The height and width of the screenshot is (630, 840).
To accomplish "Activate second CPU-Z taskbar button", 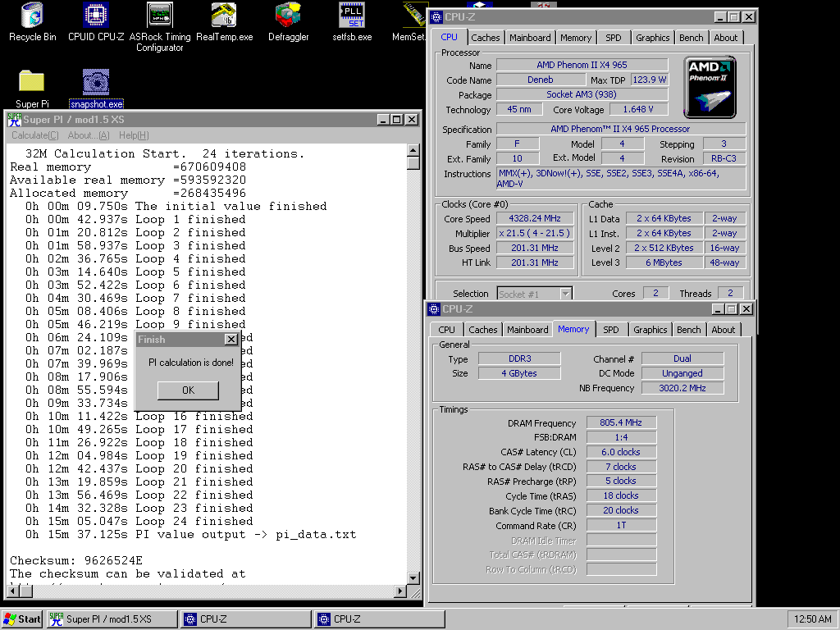I will tap(380, 619).
